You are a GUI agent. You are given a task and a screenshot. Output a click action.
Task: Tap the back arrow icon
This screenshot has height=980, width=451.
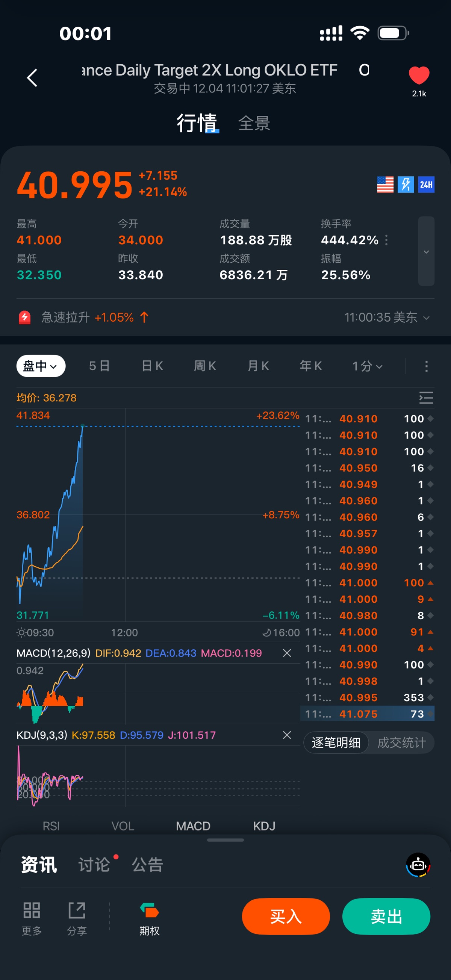click(32, 78)
